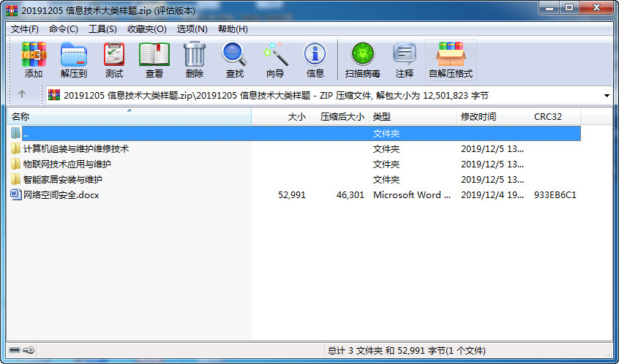Click the Delete (删除) trash bin icon
The height and width of the screenshot is (364, 619).
195,54
